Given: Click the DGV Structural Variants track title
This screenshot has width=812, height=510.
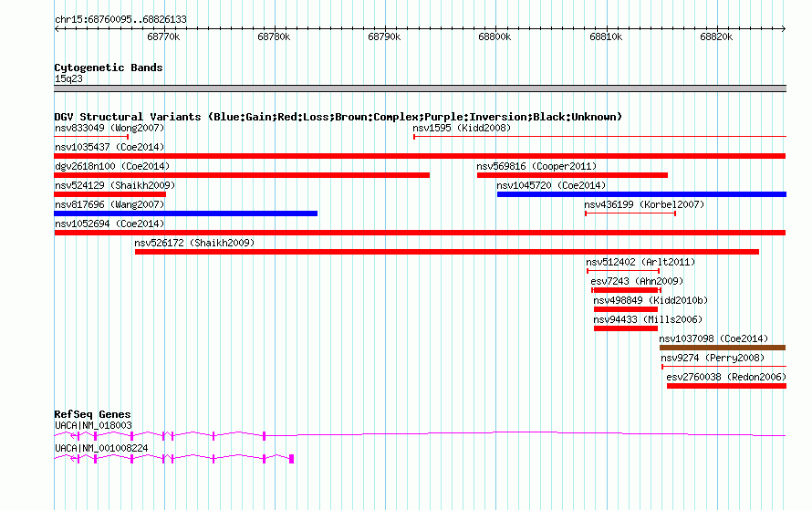Looking at the screenshot, I should [338, 117].
